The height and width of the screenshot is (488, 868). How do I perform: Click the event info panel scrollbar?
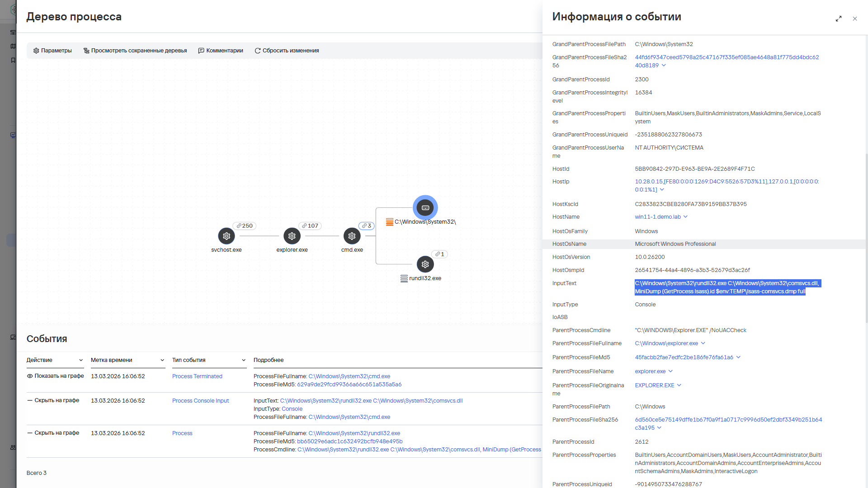click(x=866, y=237)
